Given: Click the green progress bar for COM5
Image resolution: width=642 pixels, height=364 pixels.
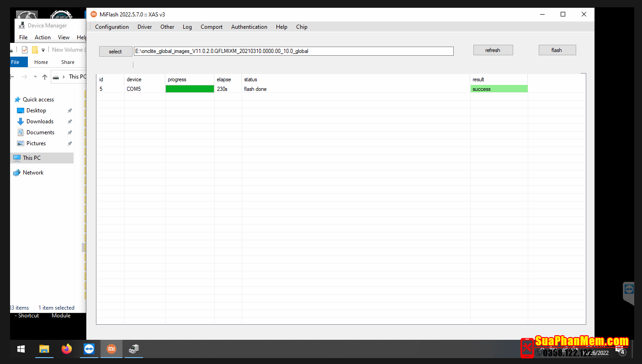Looking at the screenshot, I should [x=190, y=89].
